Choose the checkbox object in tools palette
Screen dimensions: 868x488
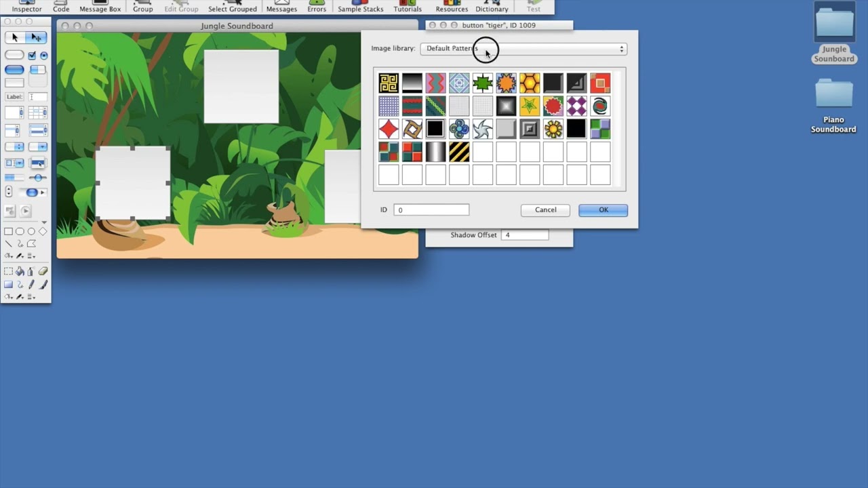pyautogui.click(x=32, y=55)
